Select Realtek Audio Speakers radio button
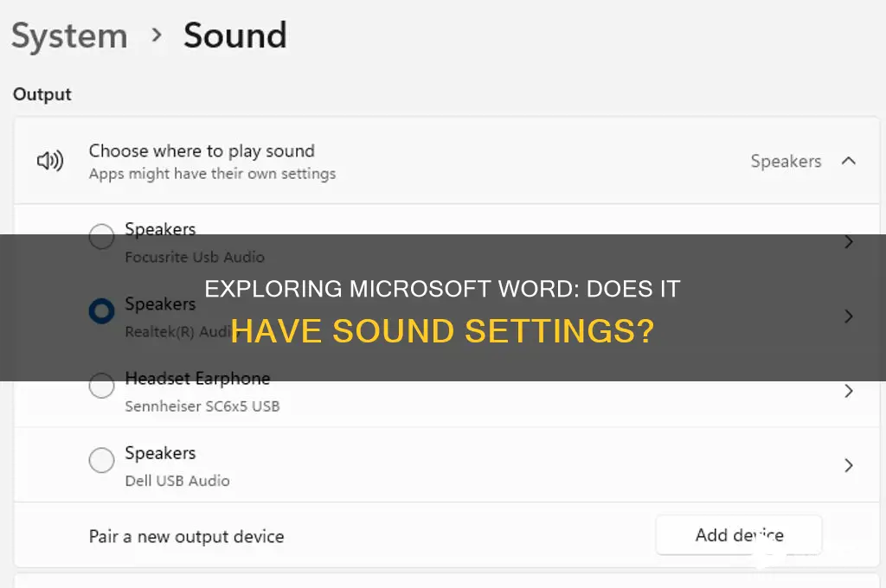The height and width of the screenshot is (588, 886). [102, 311]
